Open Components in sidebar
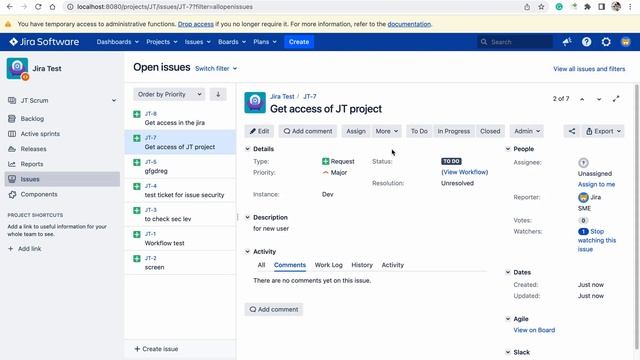Image resolution: width=640 pixels, height=360 pixels. (39, 194)
